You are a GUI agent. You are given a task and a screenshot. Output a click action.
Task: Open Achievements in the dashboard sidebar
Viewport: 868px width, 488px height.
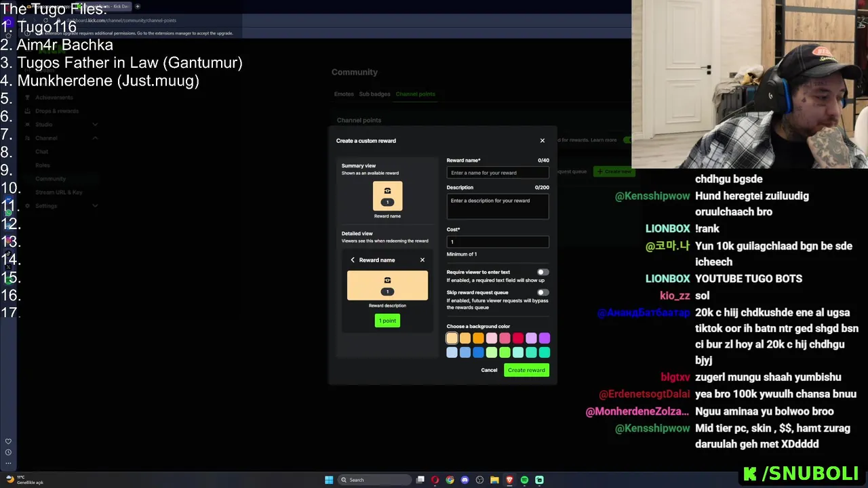54,98
